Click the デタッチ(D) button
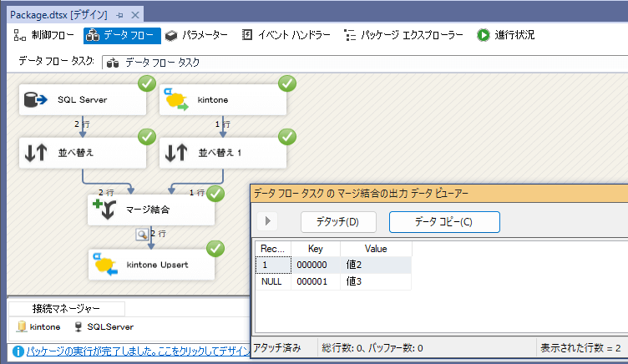The width and height of the screenshot is (628, 364). (338, 222)
